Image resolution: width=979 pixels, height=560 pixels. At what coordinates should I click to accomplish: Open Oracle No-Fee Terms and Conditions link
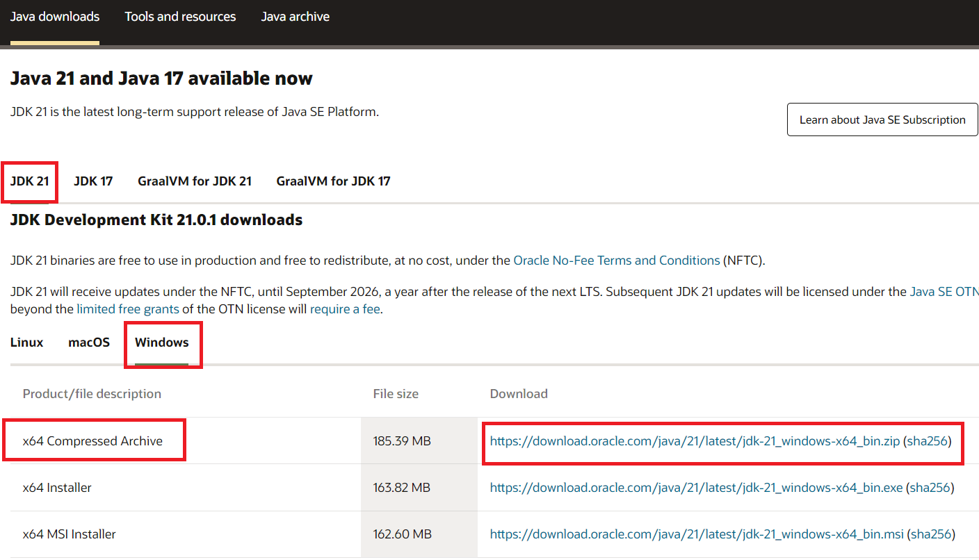(617, 261)
